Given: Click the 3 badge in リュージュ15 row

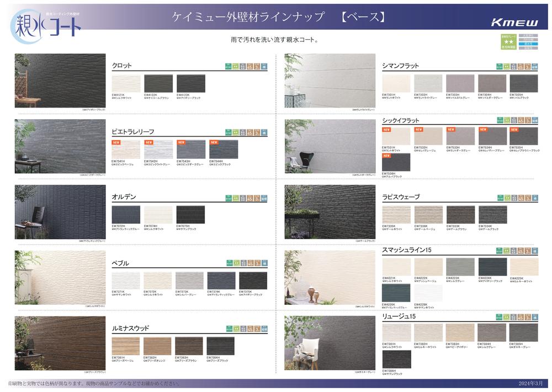Looking at the screenshot, I should click(528, 317).
